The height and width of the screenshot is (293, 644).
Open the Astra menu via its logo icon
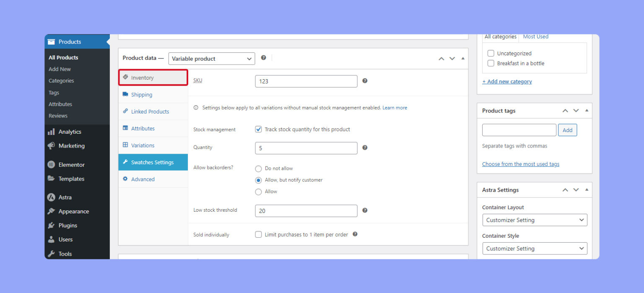click(x=52, y=197)
